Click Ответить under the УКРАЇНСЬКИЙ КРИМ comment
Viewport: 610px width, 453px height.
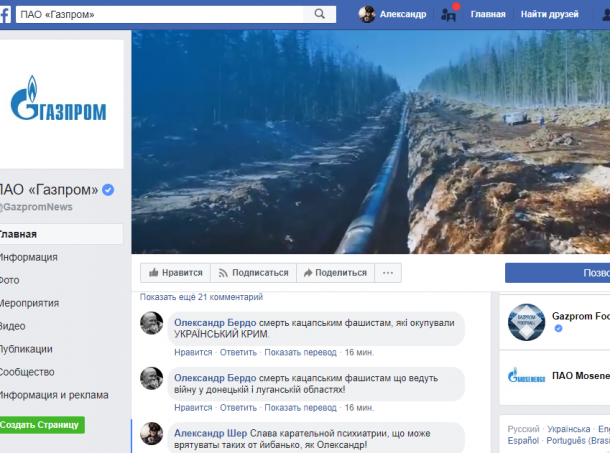238,352
